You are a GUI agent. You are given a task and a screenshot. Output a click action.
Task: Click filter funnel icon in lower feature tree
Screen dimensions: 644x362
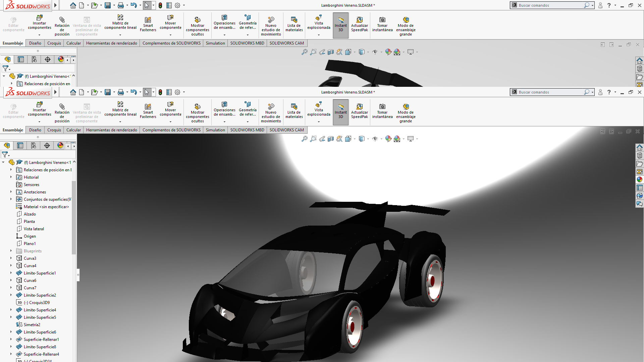(x=5, y=155)
